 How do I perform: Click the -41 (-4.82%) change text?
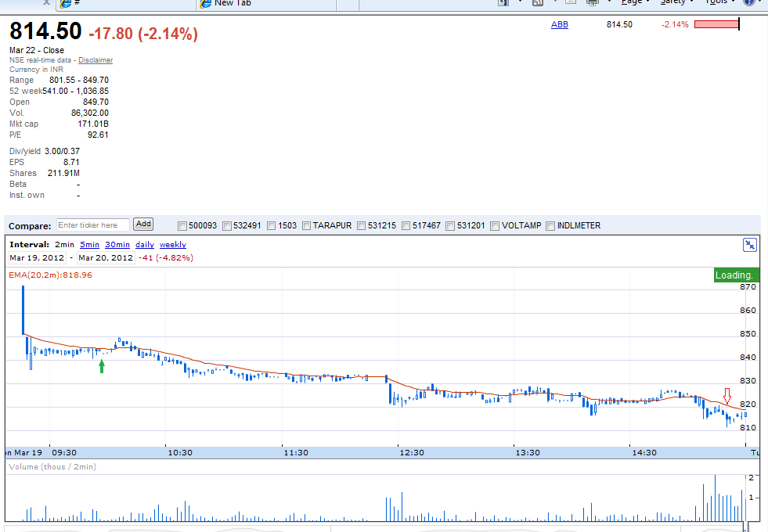point(165,258)
